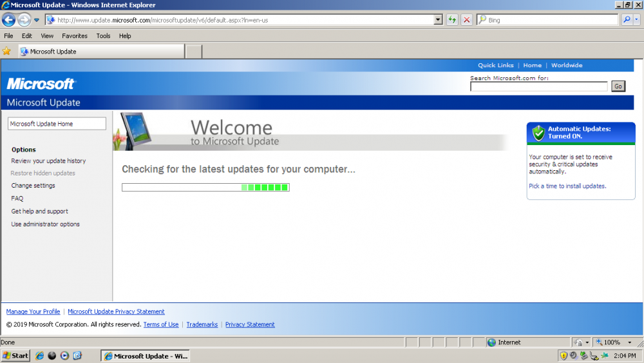This screenshot has width=644, height=363.
Task: Launch Internet Explorer from Quick Launch
Action: point(39,356)
